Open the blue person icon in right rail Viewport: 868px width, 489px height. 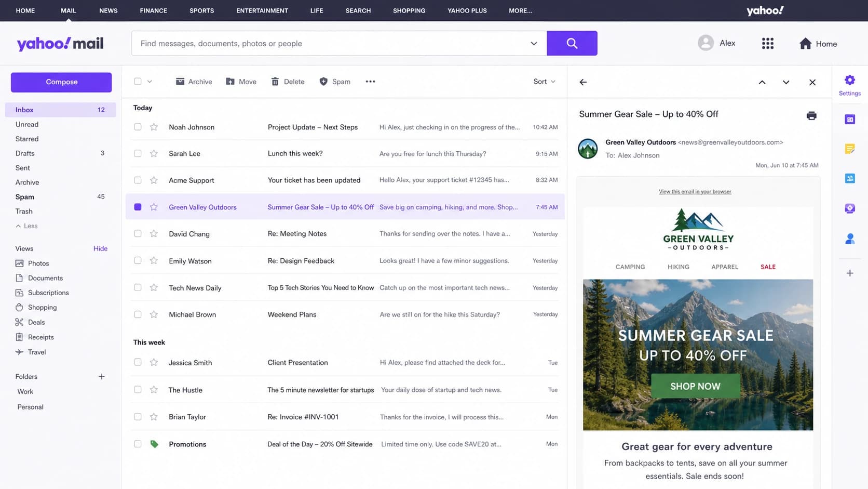pyautogui.click(x=850, y=239)
